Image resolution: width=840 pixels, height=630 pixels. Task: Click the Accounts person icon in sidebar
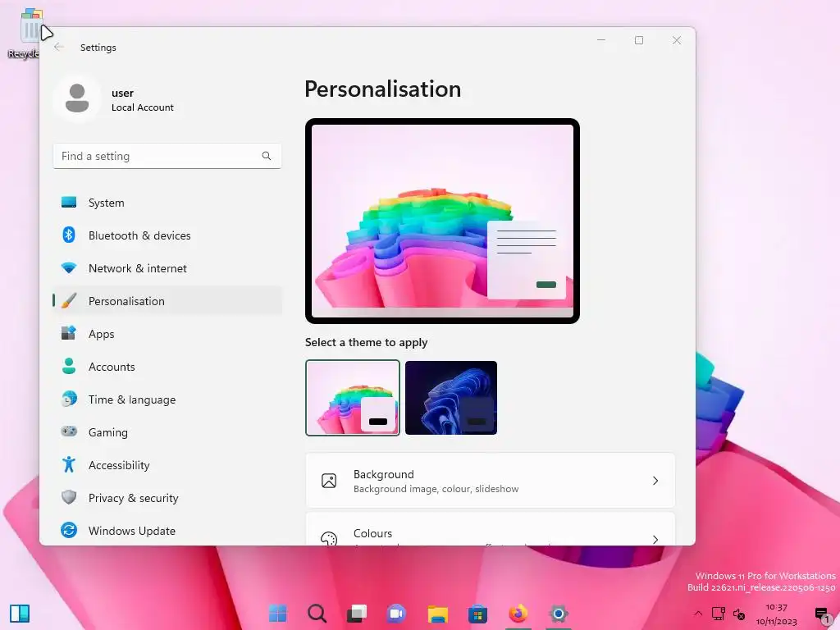(69, 366)
